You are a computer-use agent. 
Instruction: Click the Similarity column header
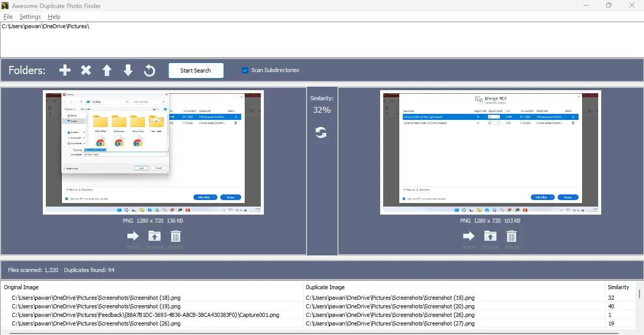(621, 287)
